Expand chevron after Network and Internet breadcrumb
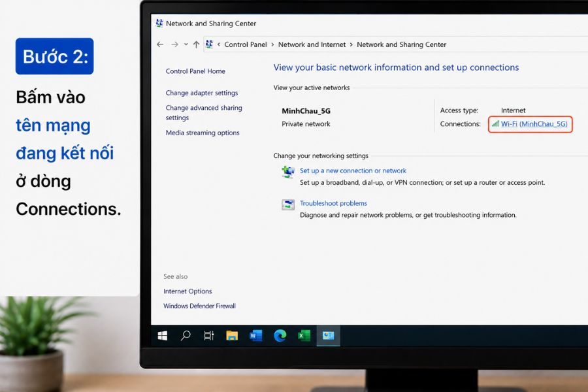This screenshot has height=392, width=588. pyautogui.click(x=351, y=44)
